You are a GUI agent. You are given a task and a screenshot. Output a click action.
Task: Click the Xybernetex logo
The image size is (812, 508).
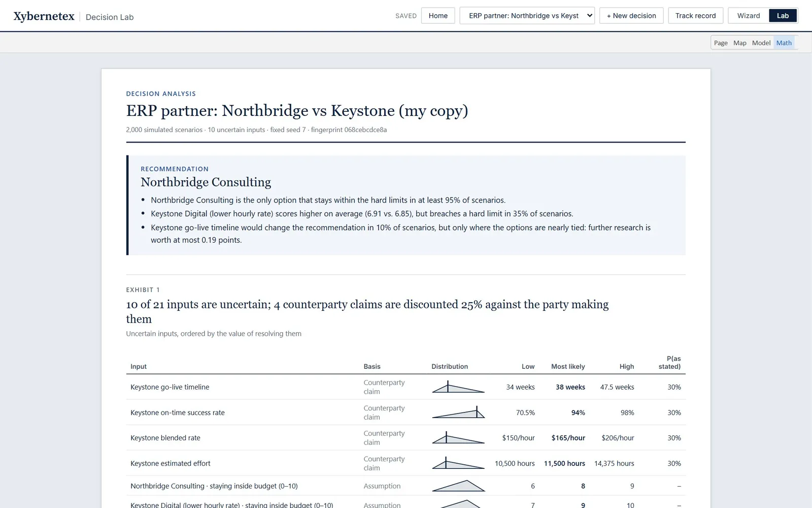coord(44,16)
